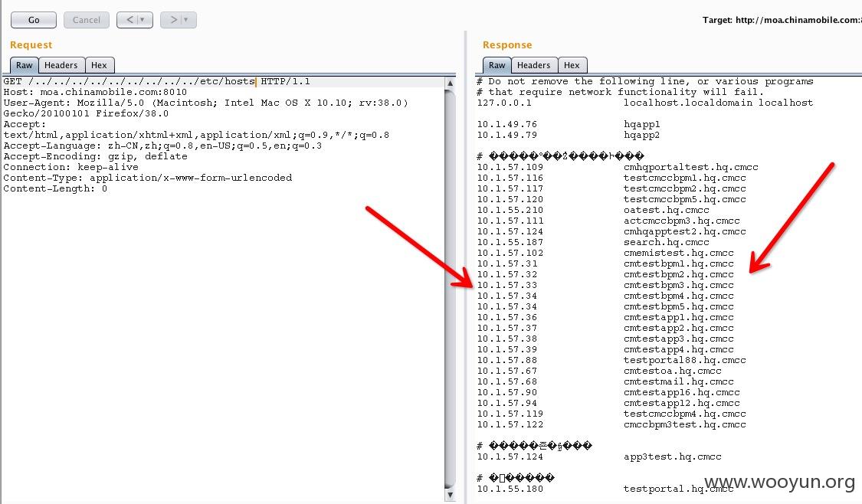Click the 127.0.0.1 localhost entry
862x504 pixels.
coord(645,103)
